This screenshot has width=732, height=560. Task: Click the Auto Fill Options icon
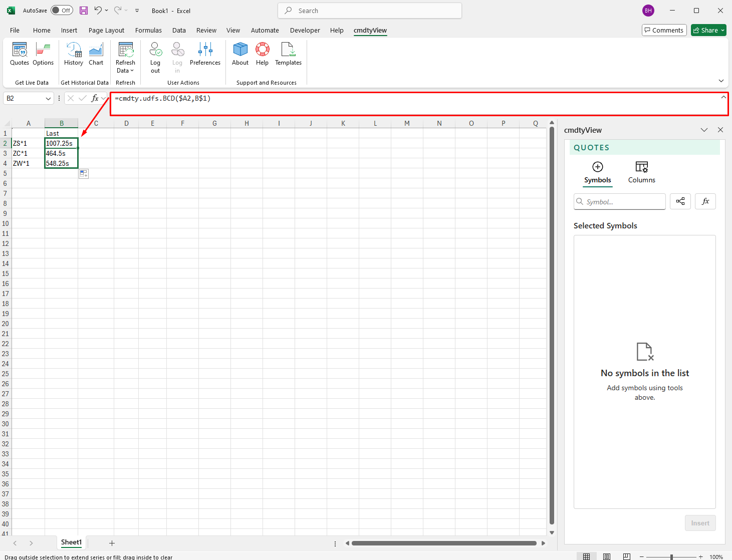click(x=84, y=174)
